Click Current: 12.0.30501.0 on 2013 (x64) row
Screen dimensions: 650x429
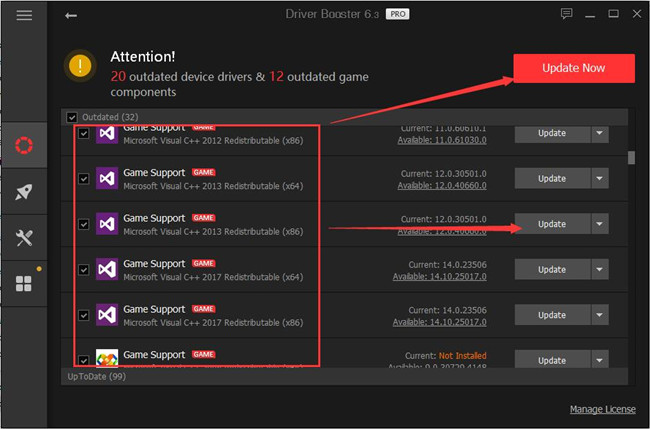[444, 174]
